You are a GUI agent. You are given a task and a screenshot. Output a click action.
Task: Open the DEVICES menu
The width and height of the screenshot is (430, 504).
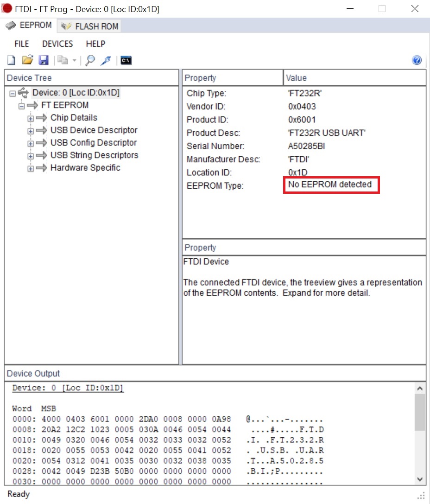(x=57, y=44)
